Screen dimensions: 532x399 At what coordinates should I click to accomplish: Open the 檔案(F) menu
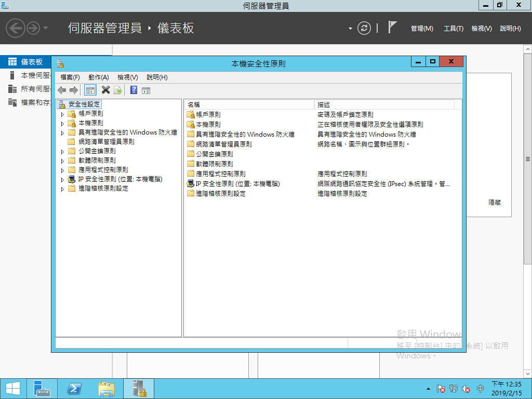(70, 77)
